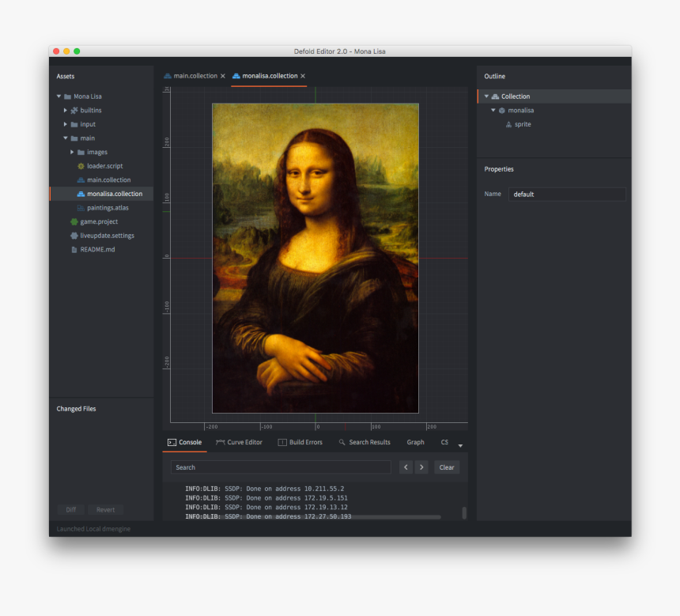The image size is (680, 616).
Task: Click the Diff button
Action: tap(71, 510)
